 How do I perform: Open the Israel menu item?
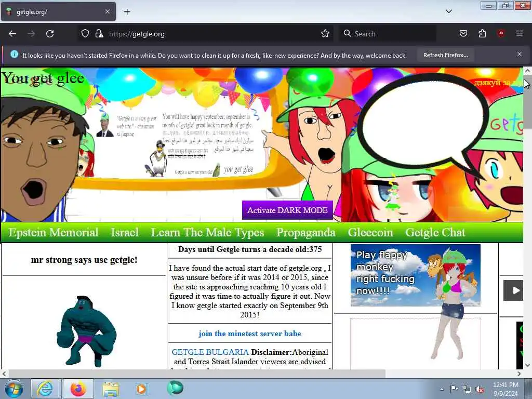pyautogui.click(x=125, y=232)
